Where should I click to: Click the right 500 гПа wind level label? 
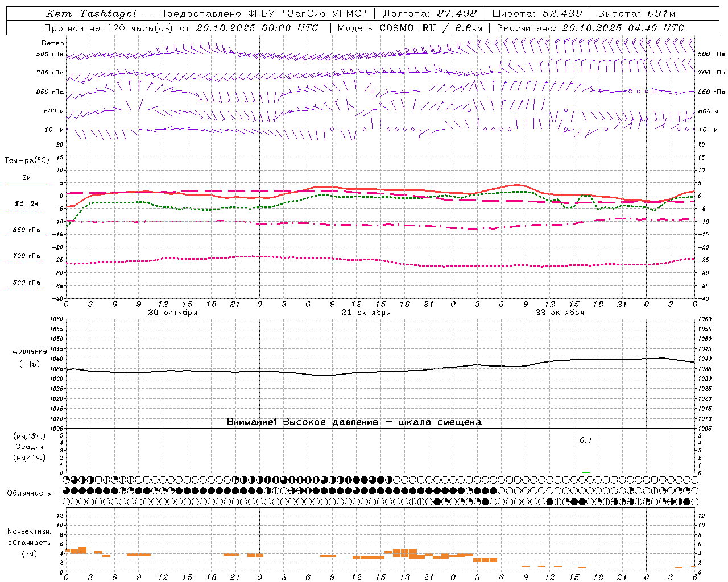tap(712, 54)
